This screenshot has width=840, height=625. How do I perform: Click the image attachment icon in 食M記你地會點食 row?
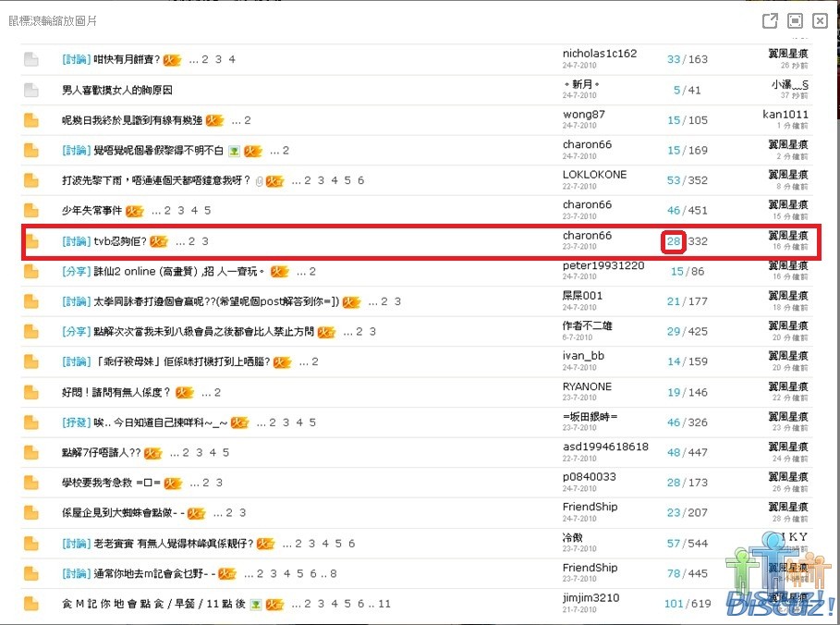(256, 604)
